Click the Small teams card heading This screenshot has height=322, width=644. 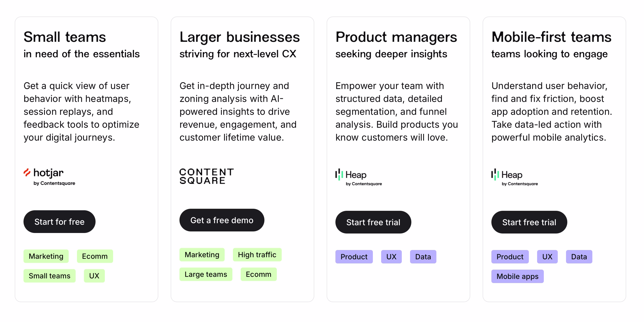click(64, 37)
